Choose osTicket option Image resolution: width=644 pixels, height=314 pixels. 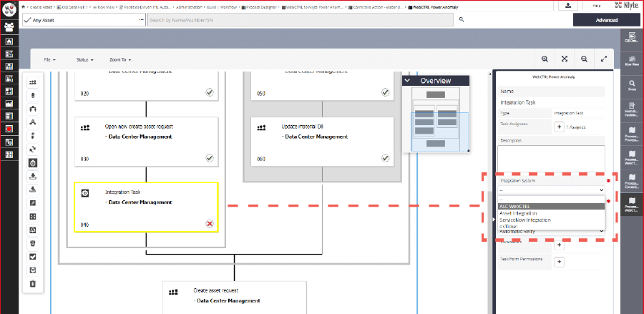(x=551, y=226)
